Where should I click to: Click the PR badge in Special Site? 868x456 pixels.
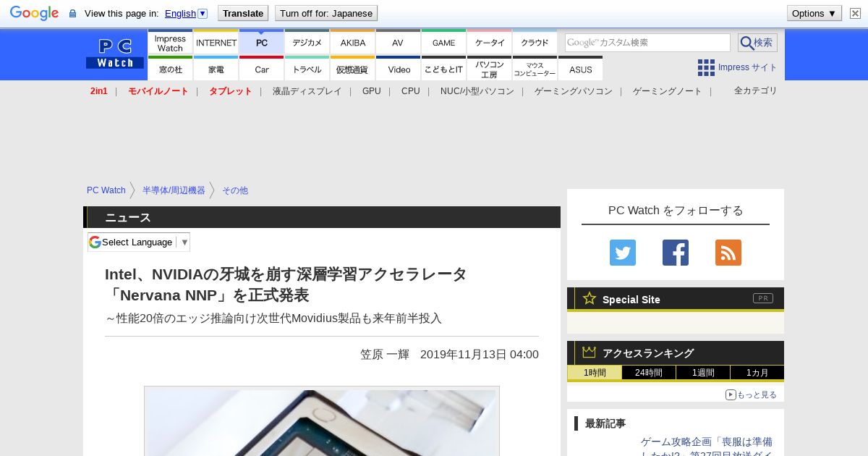[x=763, y=298]
